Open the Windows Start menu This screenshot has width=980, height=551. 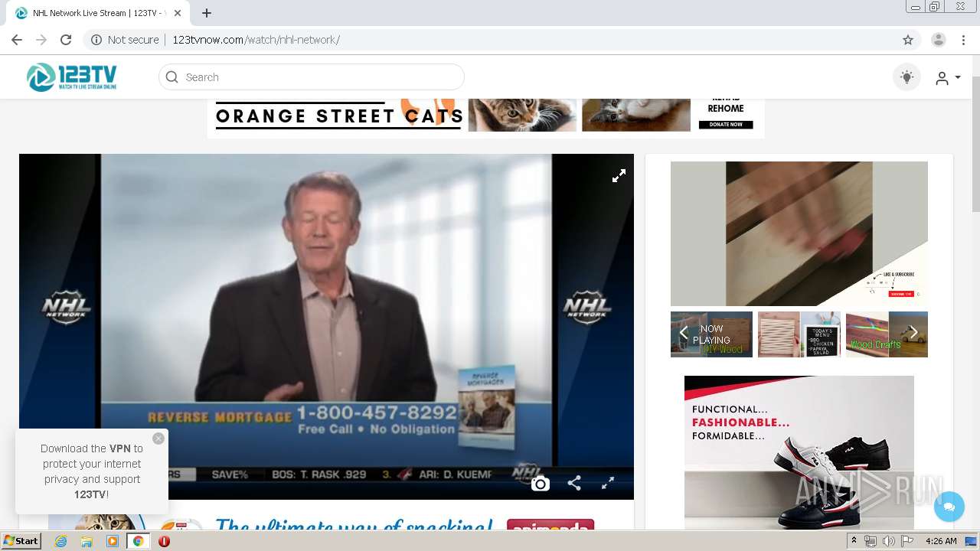click(x=21, y=541)
